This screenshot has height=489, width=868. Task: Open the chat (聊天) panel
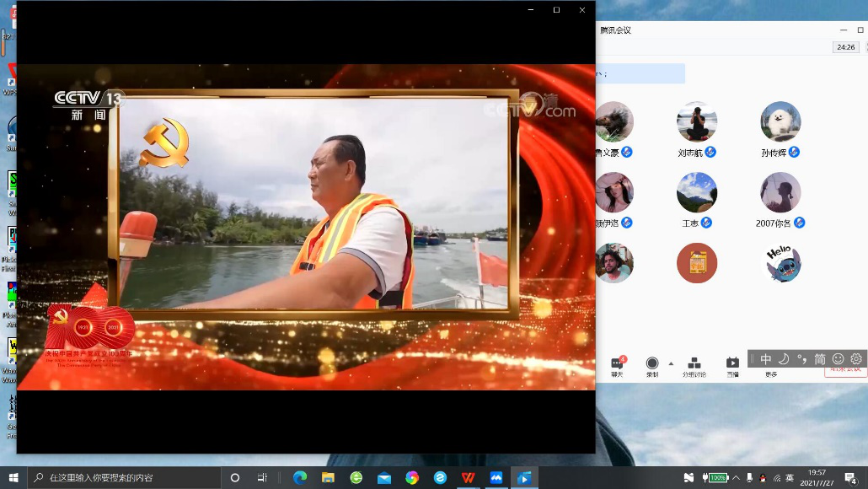pyautogui.click(x=617, y=365)
